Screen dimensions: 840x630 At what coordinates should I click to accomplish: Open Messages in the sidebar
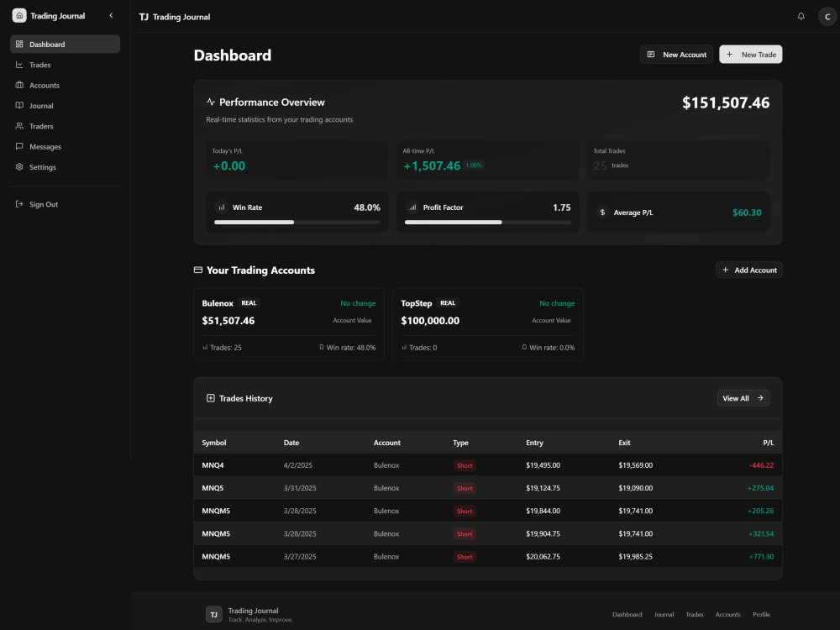[65, 147]
